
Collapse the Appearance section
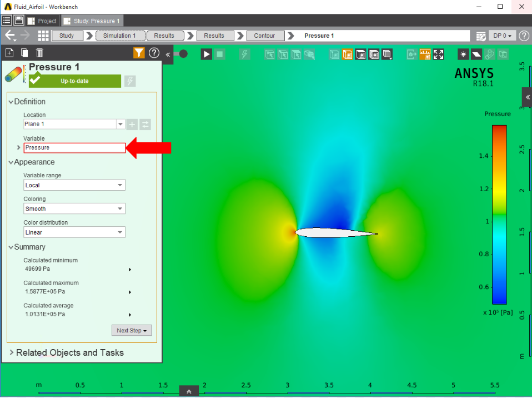point(11,162)
